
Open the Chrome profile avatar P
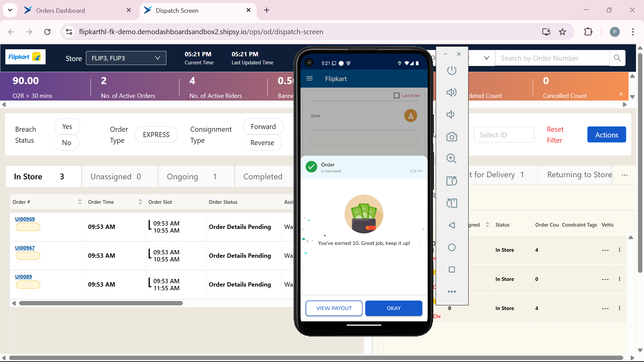[x=614, y=32]
